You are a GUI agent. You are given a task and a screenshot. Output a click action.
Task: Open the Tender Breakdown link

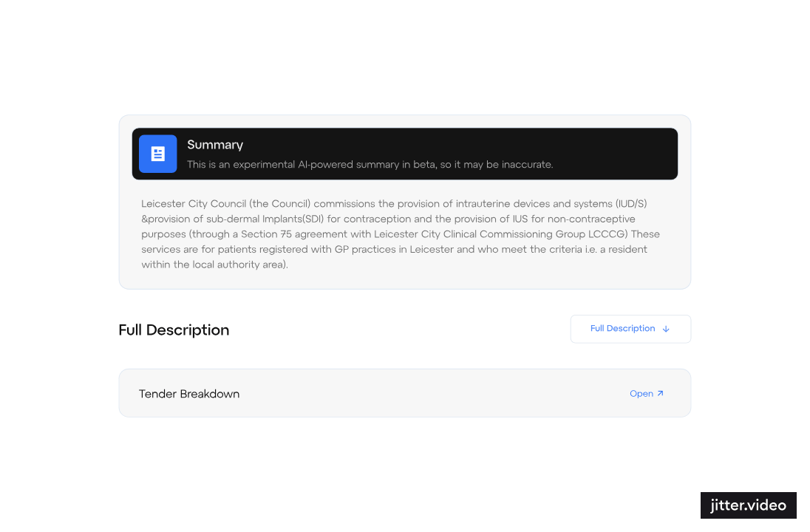coord(641,394)
